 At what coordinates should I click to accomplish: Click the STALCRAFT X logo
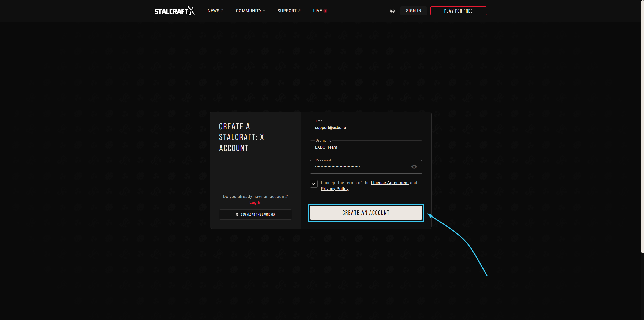[x=174, y=11]
